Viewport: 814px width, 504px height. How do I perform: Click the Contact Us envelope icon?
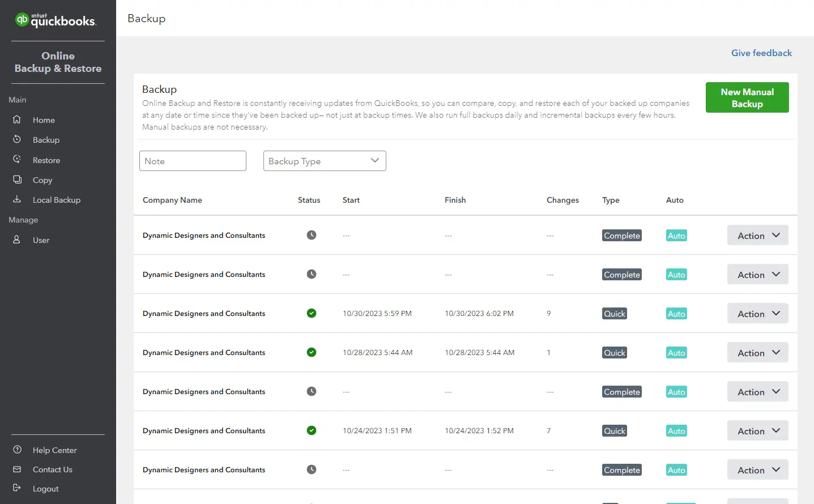point(17,469)
